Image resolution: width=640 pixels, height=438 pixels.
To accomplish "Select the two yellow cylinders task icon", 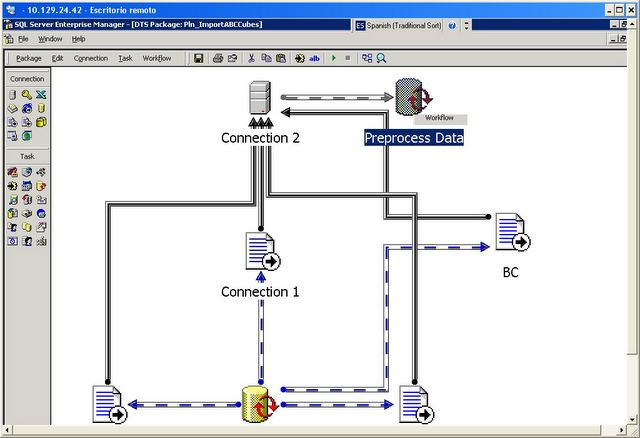I will coord(27,227).
